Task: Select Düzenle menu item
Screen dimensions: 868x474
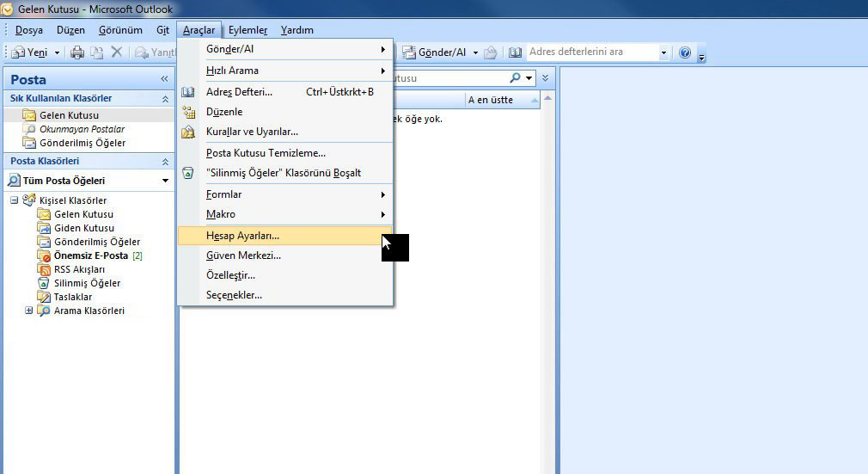Action: click(285, 112)
